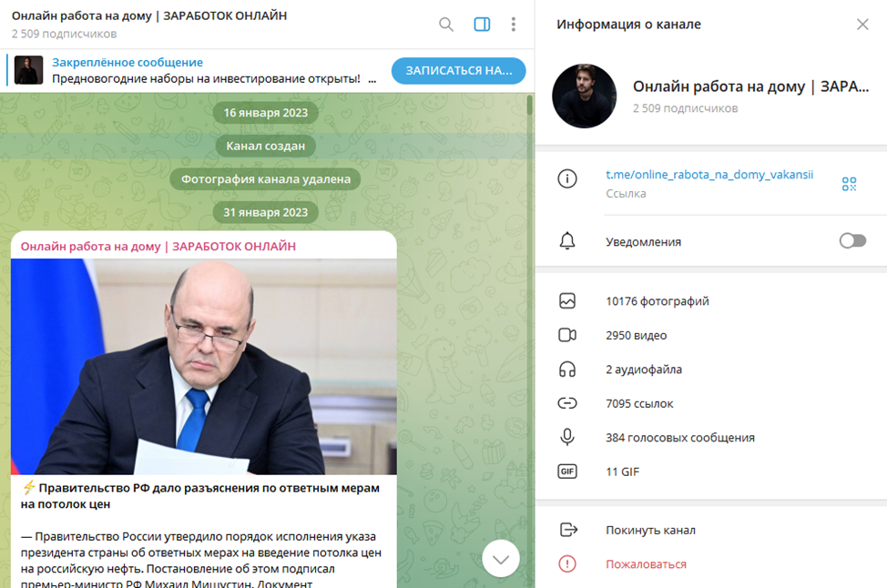Toggle the side panel icon
Screen dimensions: 887x588
pos(482,25)
